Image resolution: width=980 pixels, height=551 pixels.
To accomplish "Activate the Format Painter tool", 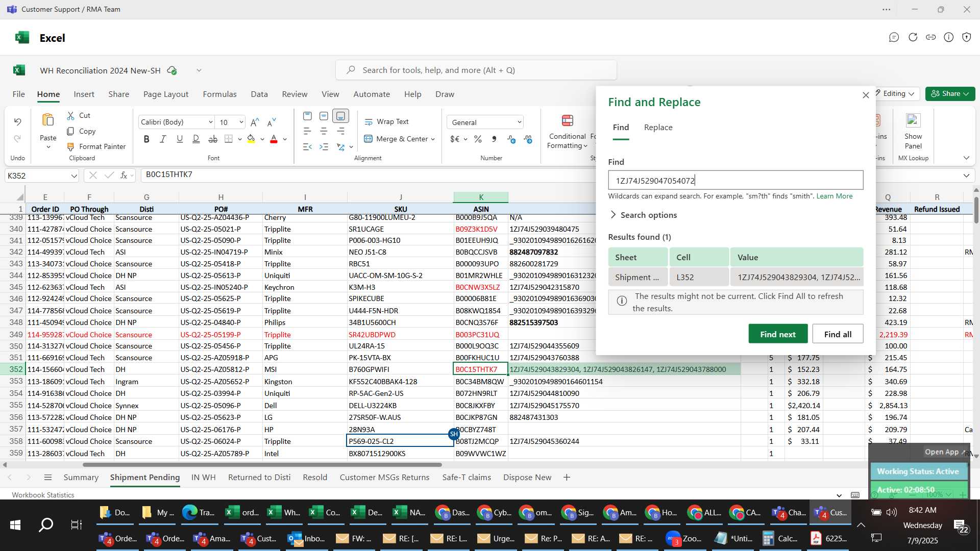I will [96, 146].
